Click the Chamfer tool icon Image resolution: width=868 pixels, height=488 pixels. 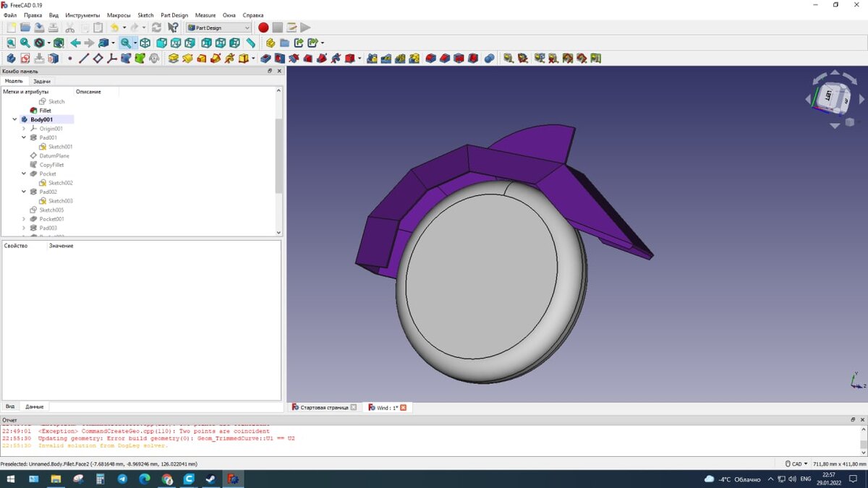[x=445, y=58]
